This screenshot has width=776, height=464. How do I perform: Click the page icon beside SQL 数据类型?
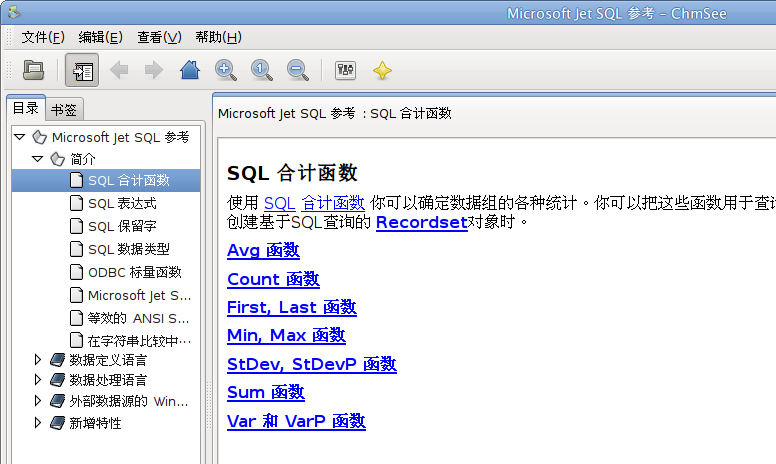click(x=76, y=249)
